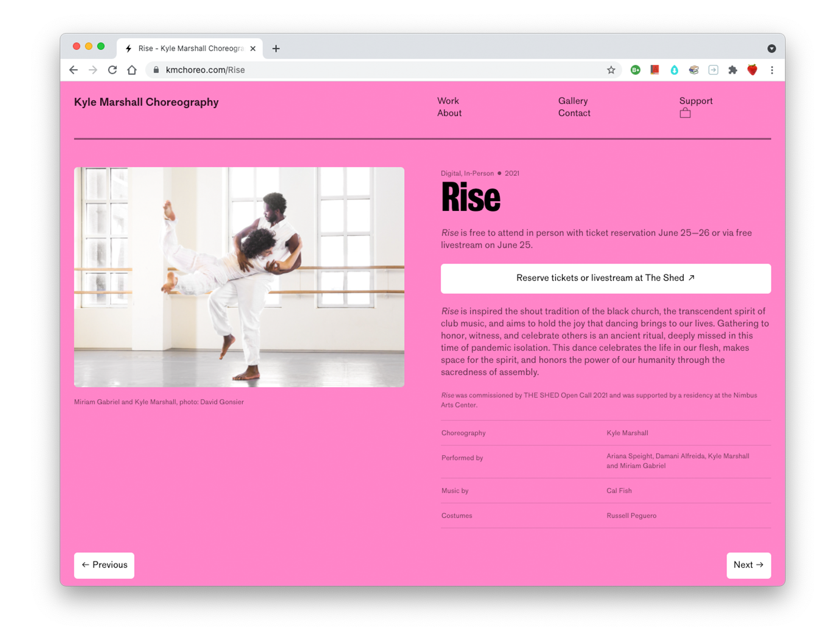Go to browser home icon
840x631 pixels.
[x=132, y=70]
